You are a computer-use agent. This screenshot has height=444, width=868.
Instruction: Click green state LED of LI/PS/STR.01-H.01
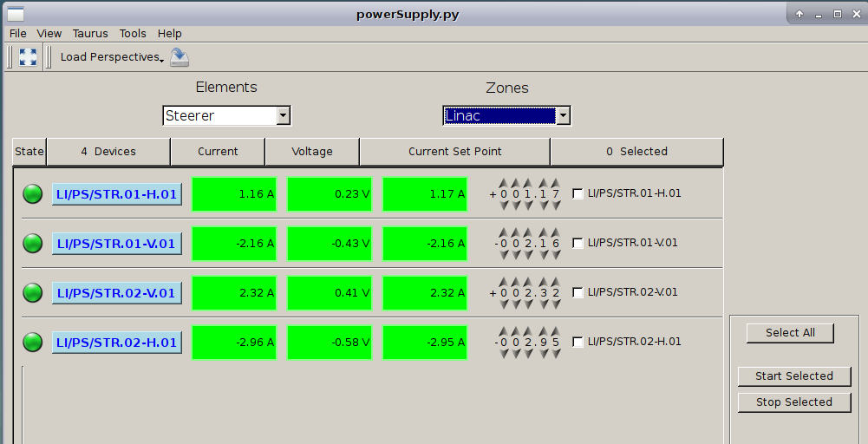tap(33, 194)
